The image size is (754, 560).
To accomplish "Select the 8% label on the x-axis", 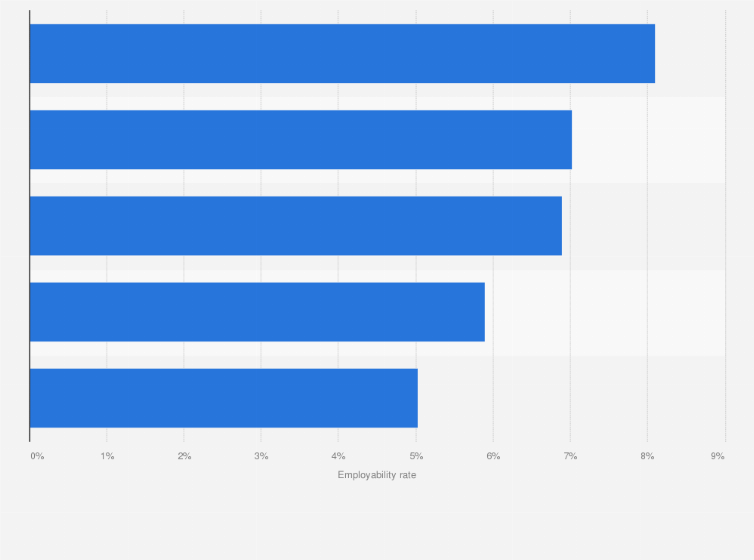I will click(647, 456).
